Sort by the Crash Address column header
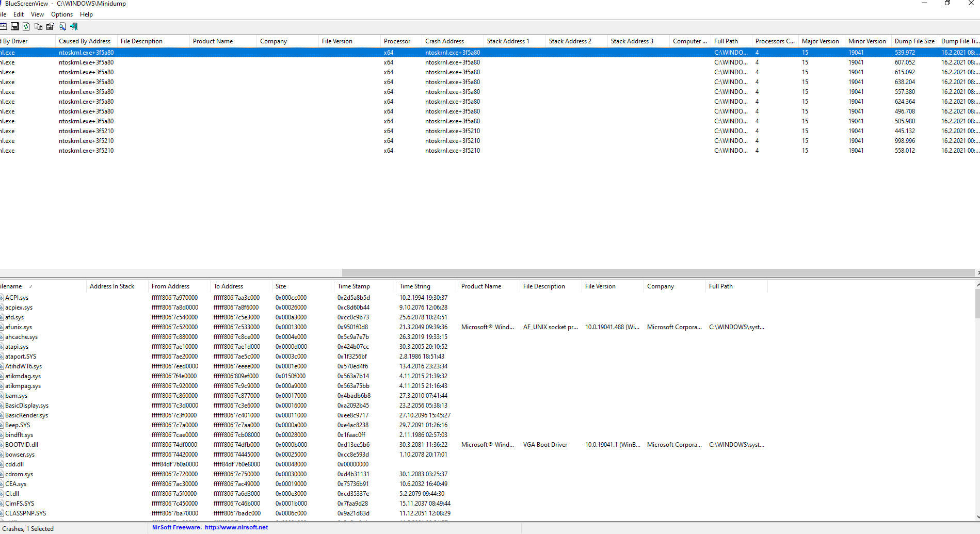 tap(444, 41)
